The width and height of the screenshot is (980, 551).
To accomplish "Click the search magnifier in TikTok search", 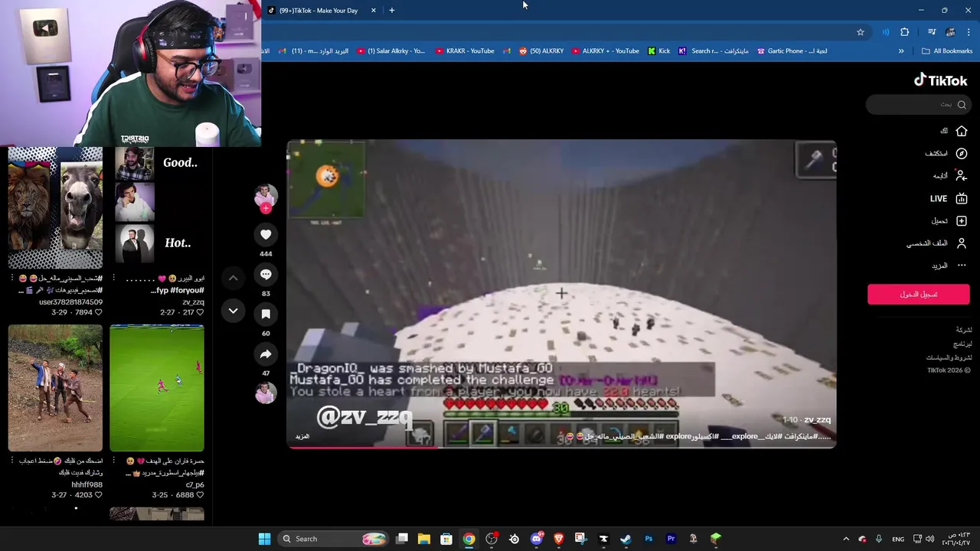I will [x=962, y=105].
